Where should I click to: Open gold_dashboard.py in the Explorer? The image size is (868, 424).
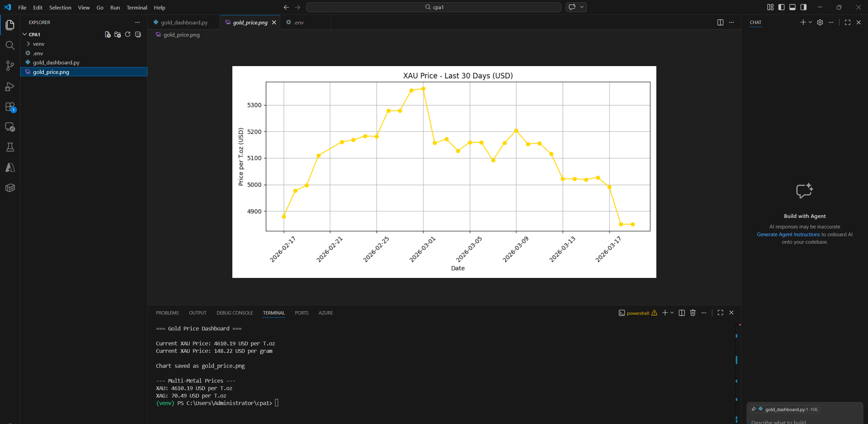pos(56,62)
